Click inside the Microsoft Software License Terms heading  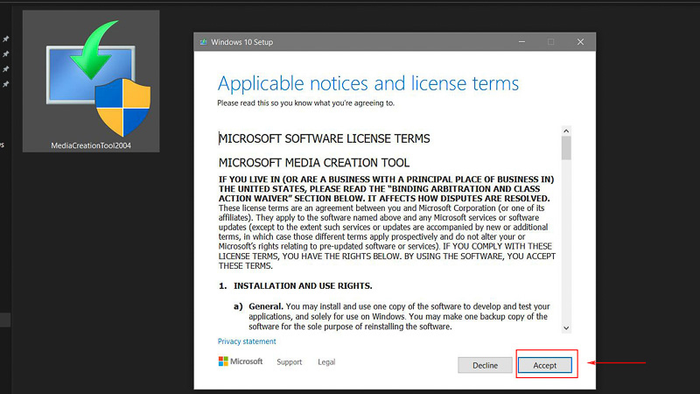[324, 139]
